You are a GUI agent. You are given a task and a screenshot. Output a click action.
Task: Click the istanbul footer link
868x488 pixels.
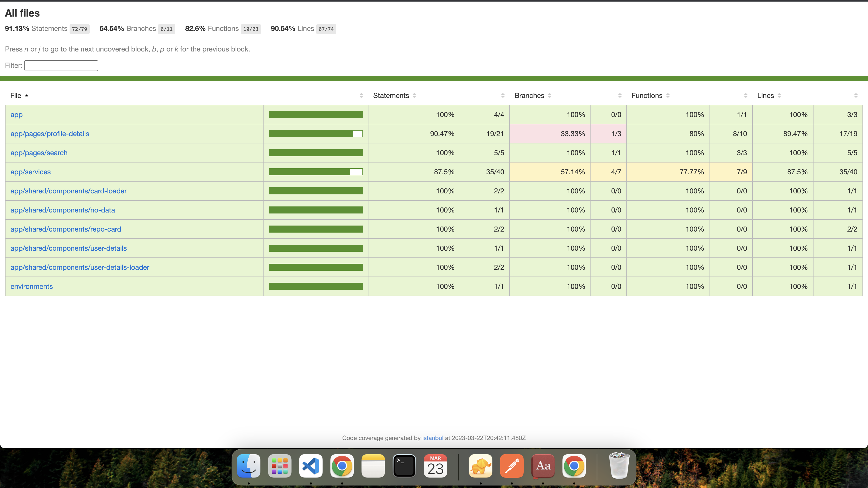coord(432,438)
